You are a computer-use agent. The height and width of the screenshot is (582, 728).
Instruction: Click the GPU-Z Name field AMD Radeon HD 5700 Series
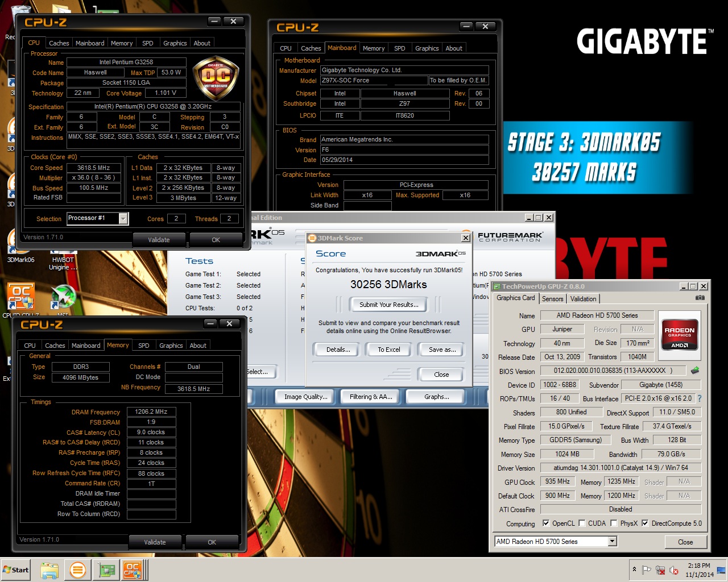point(597,315)
